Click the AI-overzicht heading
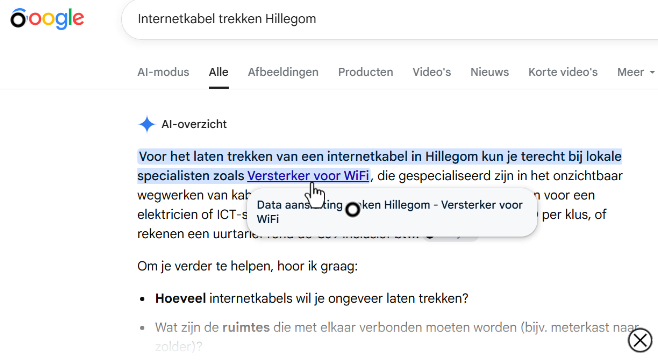Viewport: 658px width, 360px height. 194,124
